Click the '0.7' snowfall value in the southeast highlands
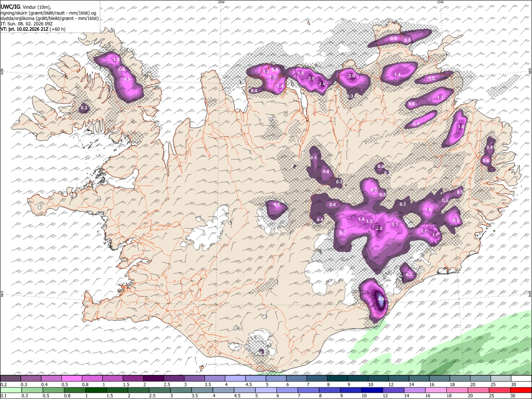This screenshot has width=532, height=399. (x=343, y=232)
